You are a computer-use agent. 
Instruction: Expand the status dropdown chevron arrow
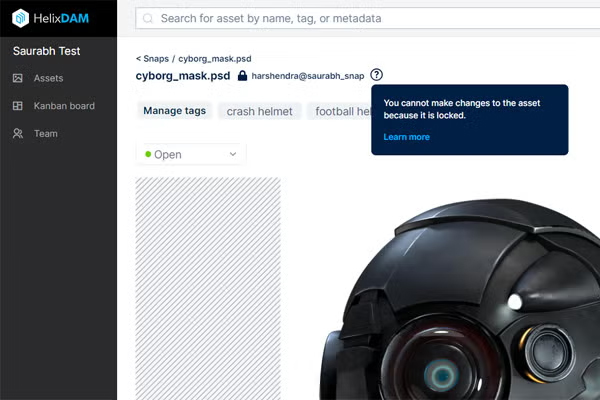[233, 155]
